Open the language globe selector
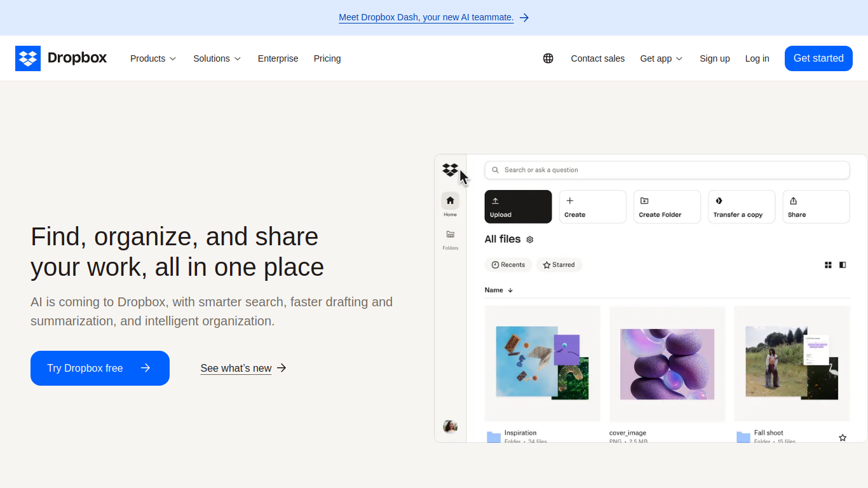868x488 pixels. 548,58
